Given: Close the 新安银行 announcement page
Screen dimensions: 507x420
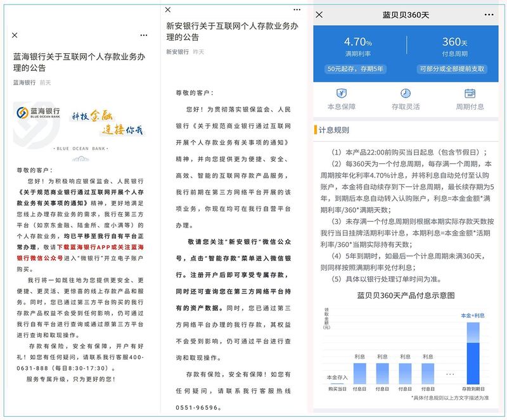Looking at the screenshot, I should tap(168, 10).
